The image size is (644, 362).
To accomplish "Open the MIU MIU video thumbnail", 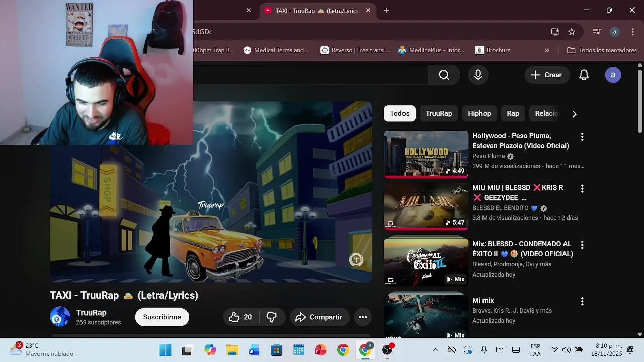I will (x=426, y=206).
